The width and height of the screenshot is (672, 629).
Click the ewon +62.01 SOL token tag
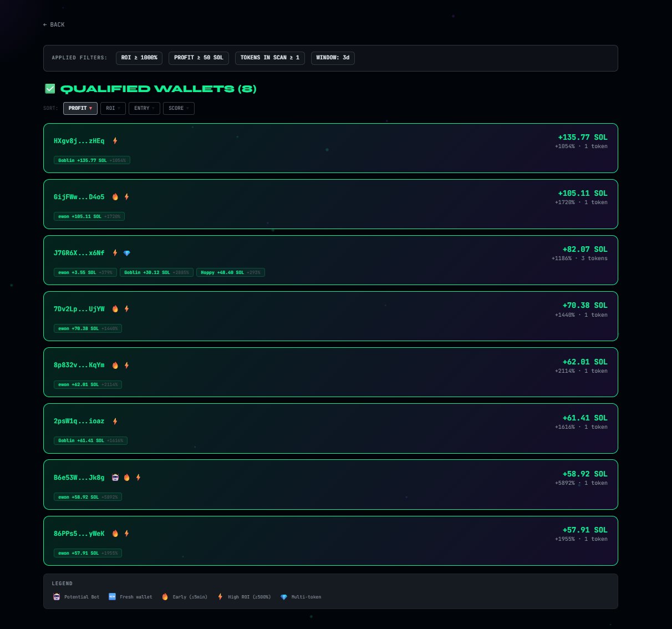tap(88, 384)
